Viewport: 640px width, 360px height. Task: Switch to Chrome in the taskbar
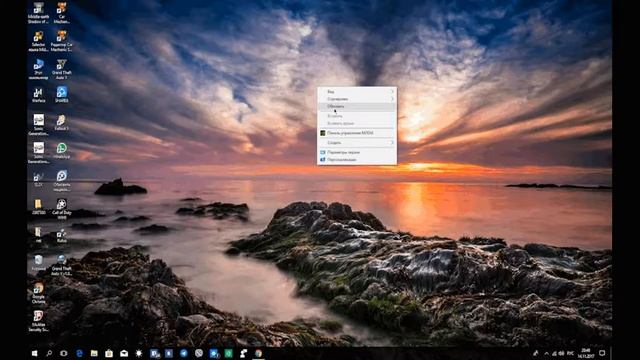(x=258, y=353)
